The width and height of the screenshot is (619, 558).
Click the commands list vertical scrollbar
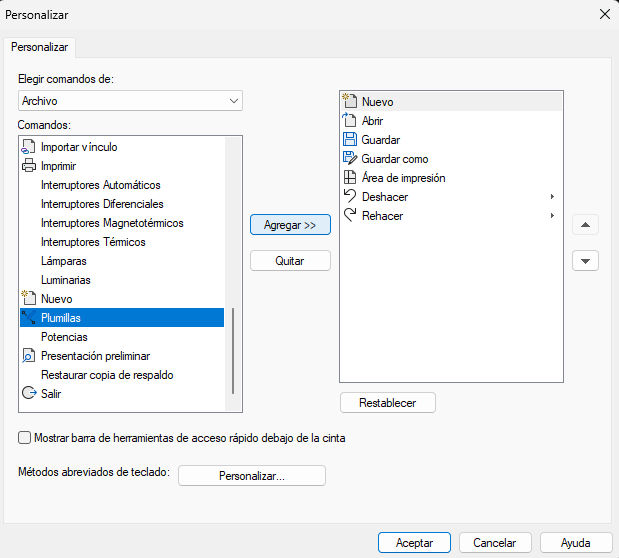click(x=234, y=350)
